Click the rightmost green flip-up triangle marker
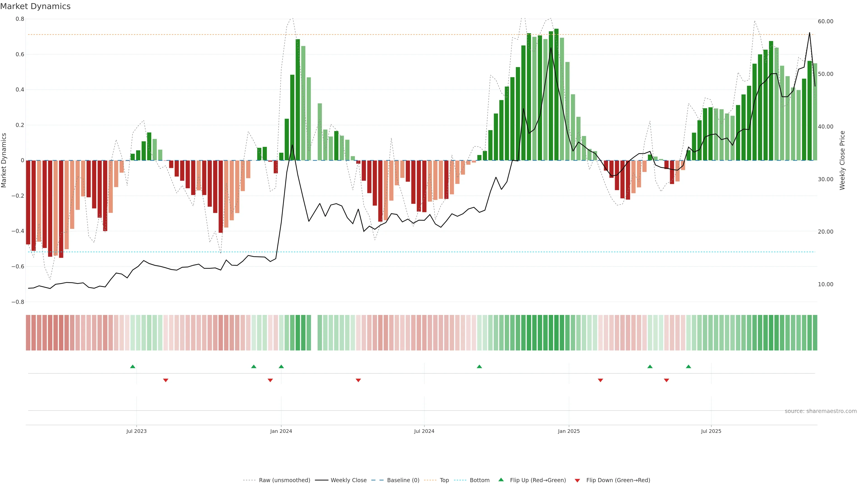This screenshot has height=488, width=868. click(688, 366)
